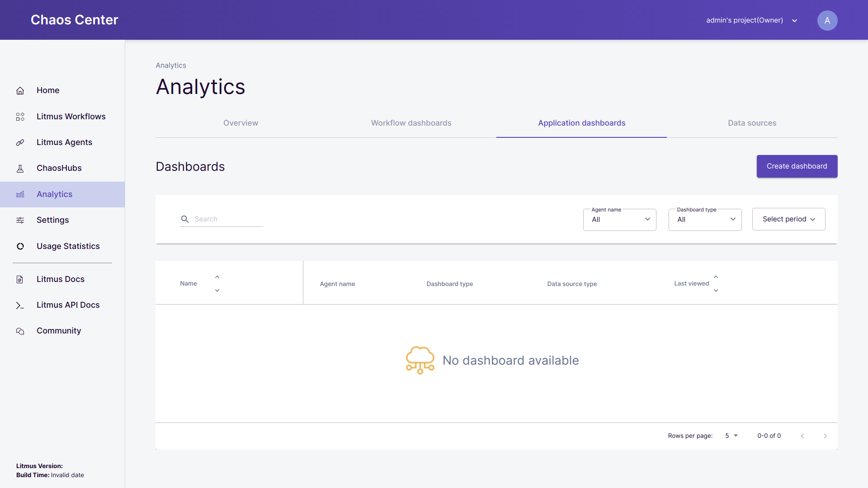Sort Name column ascending arrow
Viewport: 868px width, 488px height.
pyautogui.click(x=217, y=277)
